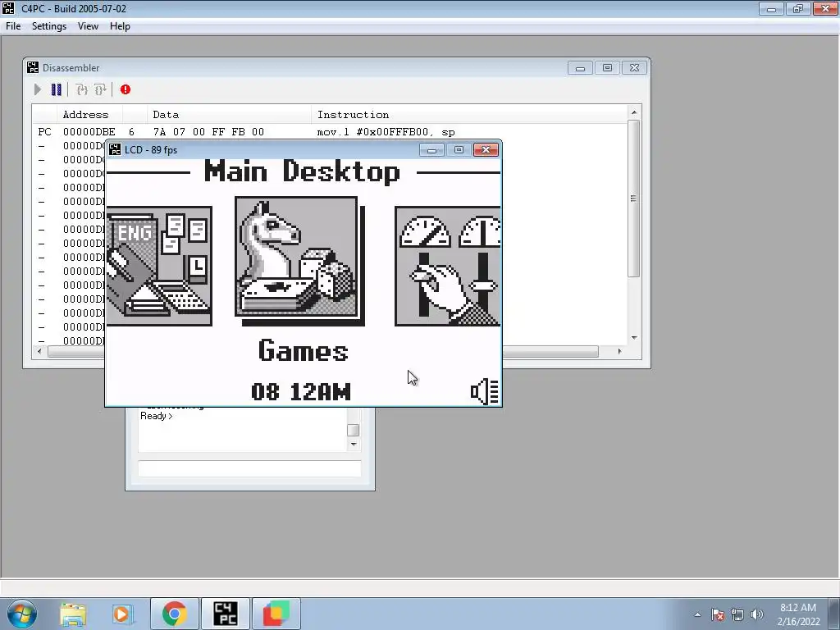This screenshot has height=630, width=840.
Task: Click the Games label on LCD
Action: (304, 351)
